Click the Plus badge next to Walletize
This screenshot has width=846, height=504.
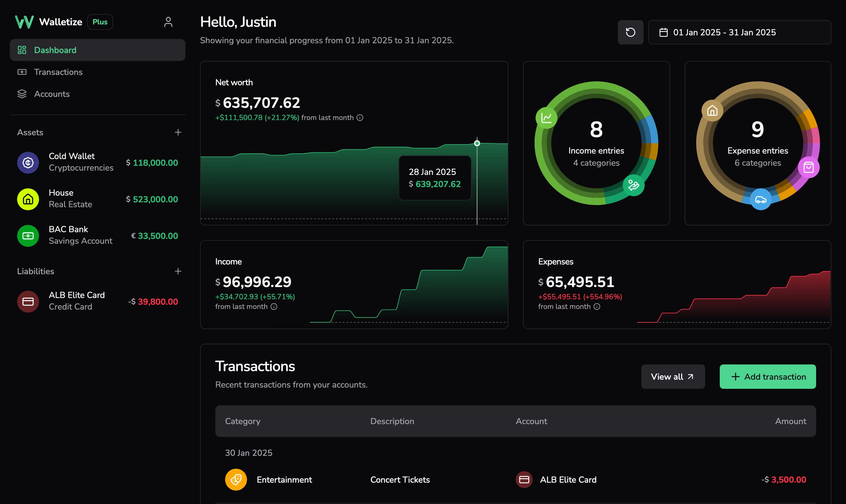(100, 22)
